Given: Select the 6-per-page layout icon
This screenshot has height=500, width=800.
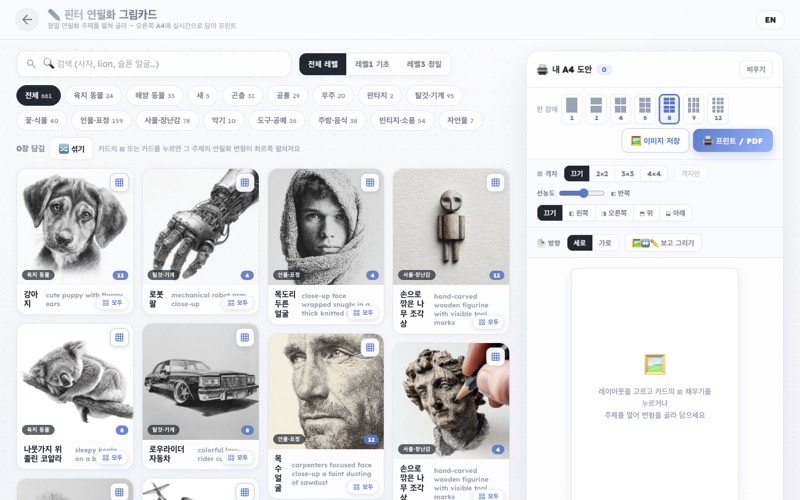Looking at the screenshot, I should pos(645,109).
